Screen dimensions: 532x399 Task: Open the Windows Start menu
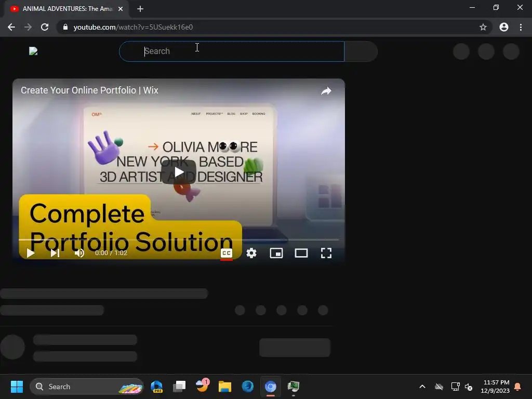point(17,387)
